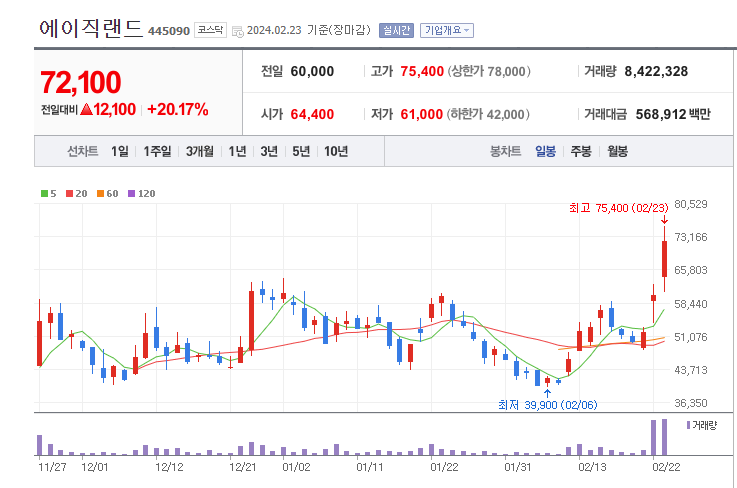Switch to 주봉 weekly candle chart

[x=581, y=151]
